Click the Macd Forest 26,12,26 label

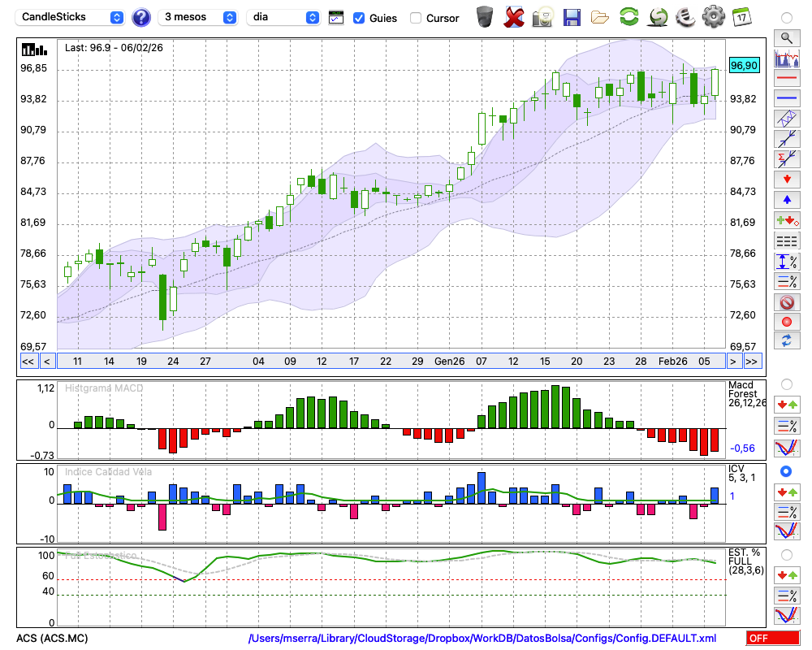(x=746, y=394)
